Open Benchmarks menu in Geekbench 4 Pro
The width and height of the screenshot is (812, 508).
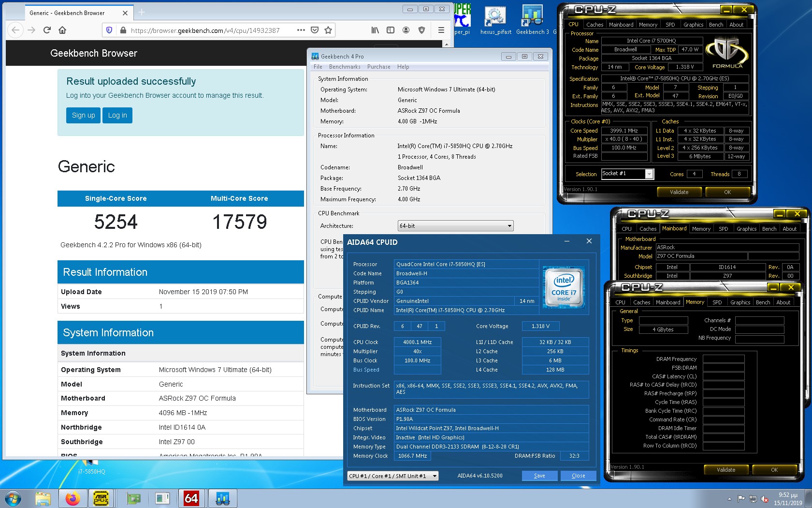coord(345,67)
